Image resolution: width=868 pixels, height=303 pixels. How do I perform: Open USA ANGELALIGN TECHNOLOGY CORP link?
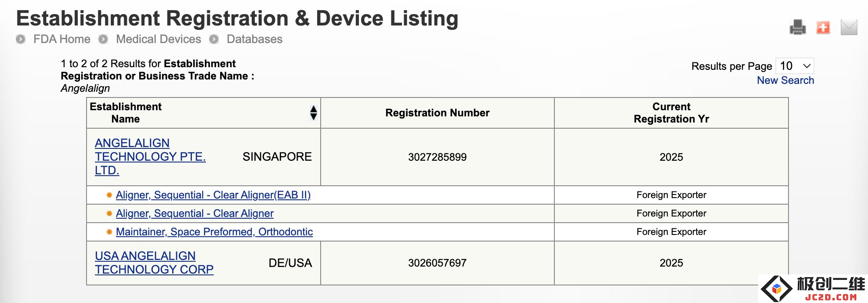pos(154,263)
